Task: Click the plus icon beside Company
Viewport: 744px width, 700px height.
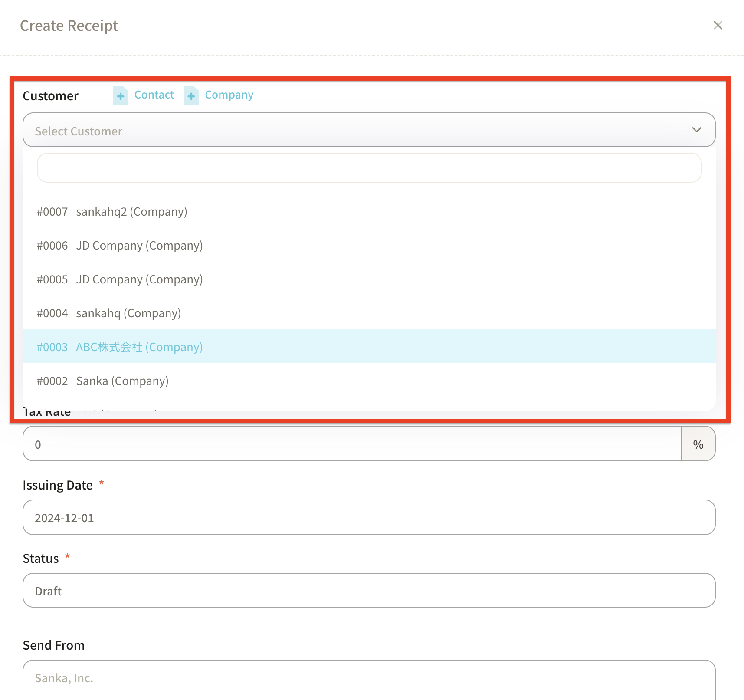Action: (191, 95)
